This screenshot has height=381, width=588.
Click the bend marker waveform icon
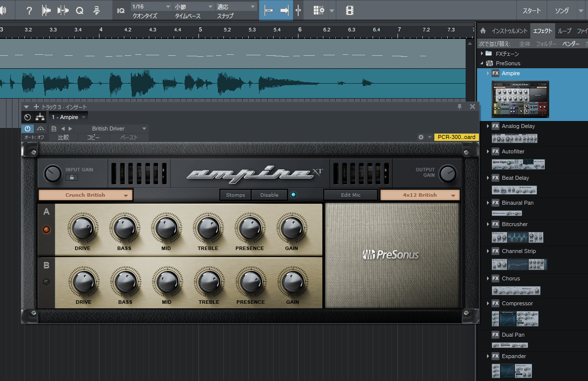63,10
